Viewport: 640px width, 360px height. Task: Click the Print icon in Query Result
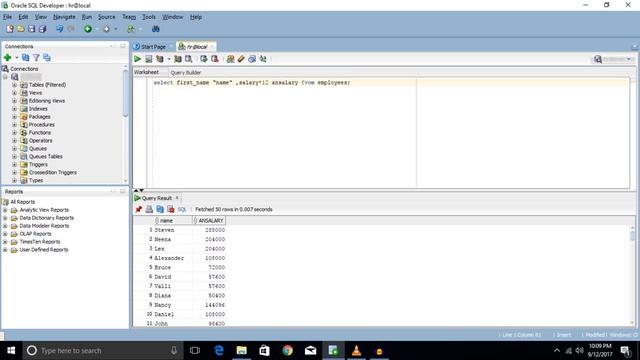coord(149,209)
